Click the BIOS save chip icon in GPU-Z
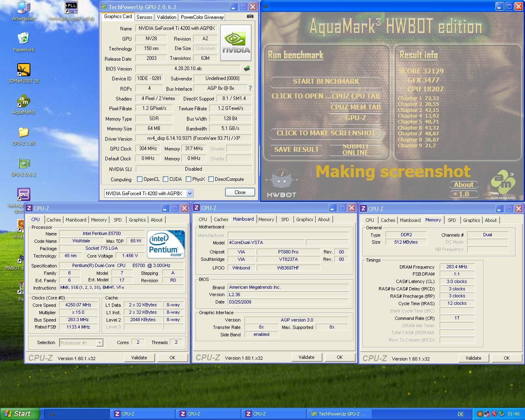This screenshot has width=525, height=420. point(247,68)
